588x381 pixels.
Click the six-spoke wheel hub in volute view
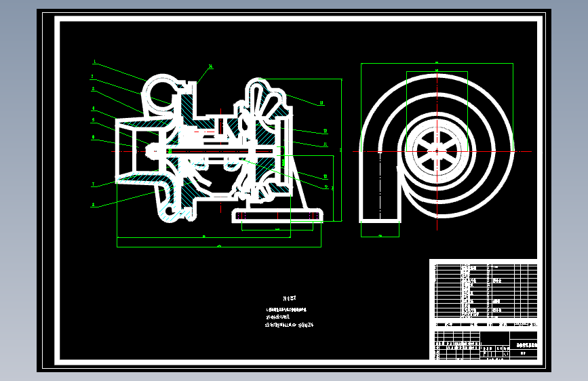click(x=437, y=151)
